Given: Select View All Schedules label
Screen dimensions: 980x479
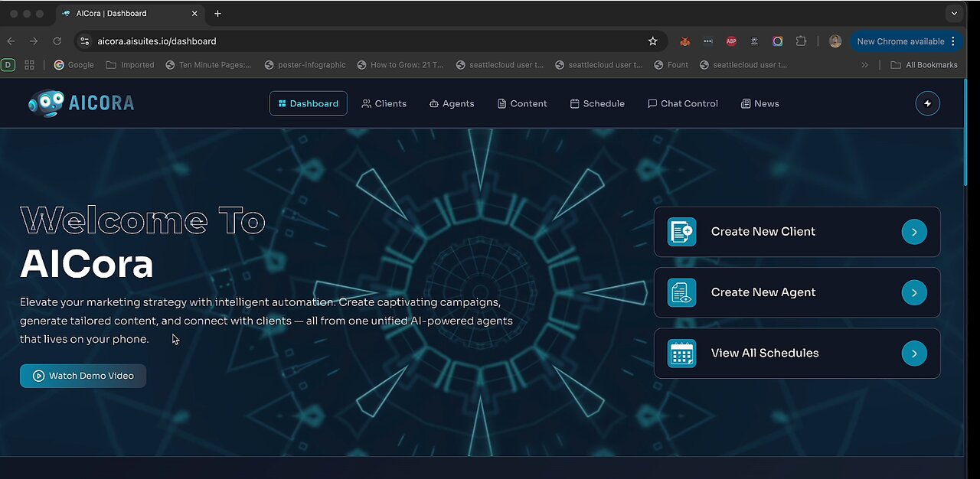Looking at the screenshot, I should 765,353.
